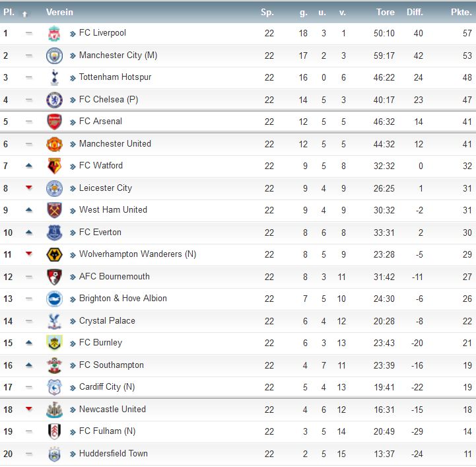Open the Cardiff City (N) link

click(x=107, y=387)
